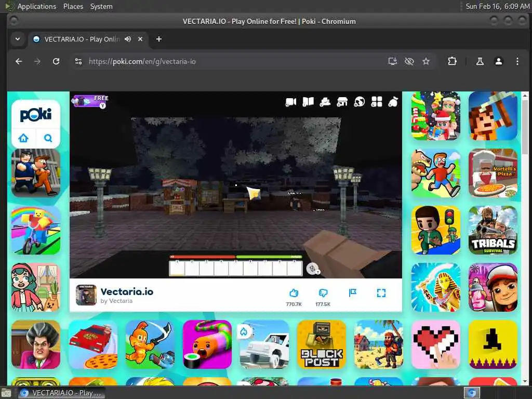Screen dimensions: 532x399
Task: Open the Block Post game thumbnail
Action: [x=322, y=344]
